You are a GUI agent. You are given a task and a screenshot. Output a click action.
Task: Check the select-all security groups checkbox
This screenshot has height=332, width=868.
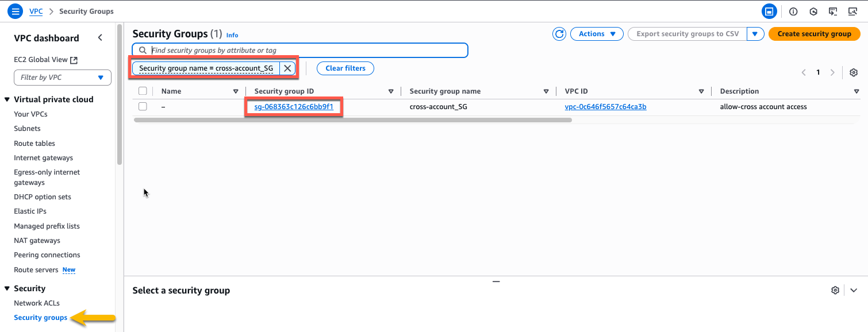tap(143, 91)
